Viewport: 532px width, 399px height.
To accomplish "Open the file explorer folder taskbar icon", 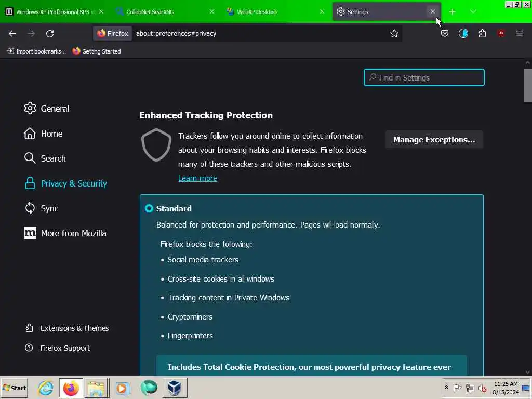I will click(x=96, y=388).
